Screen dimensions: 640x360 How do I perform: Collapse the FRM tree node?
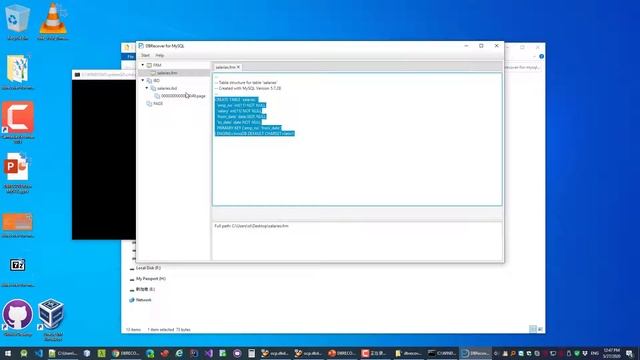(143, 65)
